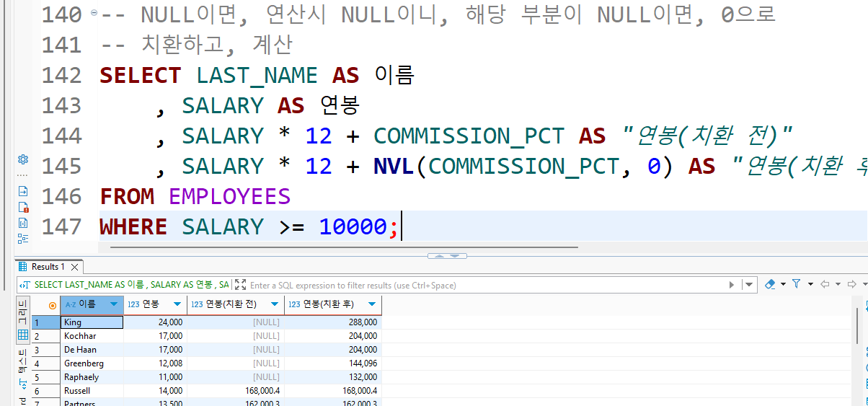Click the EMPLOYEES table name in line 146
868x406 pixels.
tap(229, 196)
